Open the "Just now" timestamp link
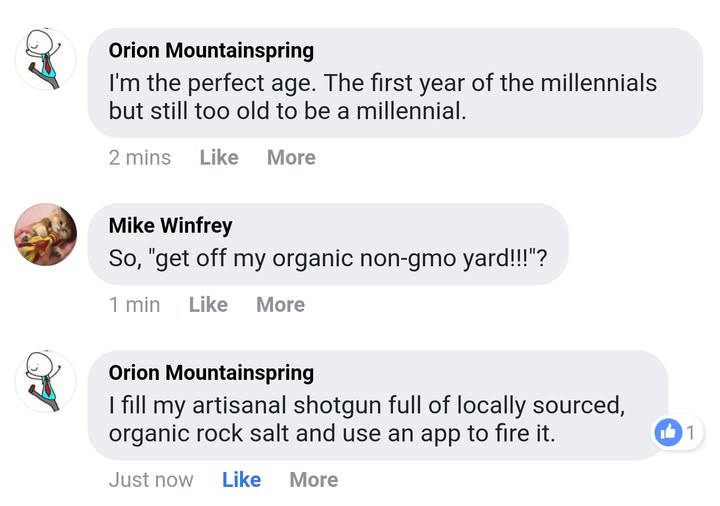Image resolution: width=720 pixels, height=506 pixels. point(151,480)
